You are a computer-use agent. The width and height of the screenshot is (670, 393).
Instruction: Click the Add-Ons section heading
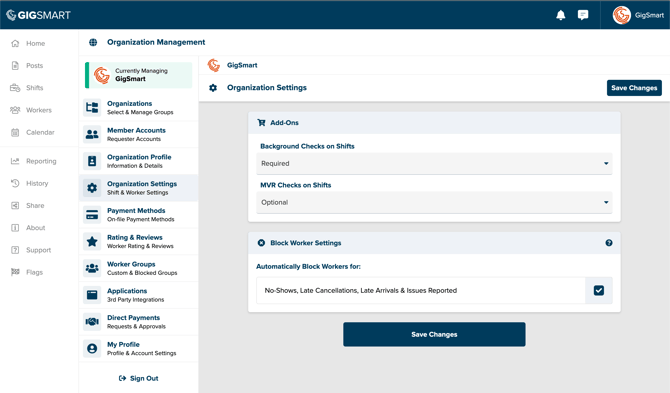[x=284, y=123]
